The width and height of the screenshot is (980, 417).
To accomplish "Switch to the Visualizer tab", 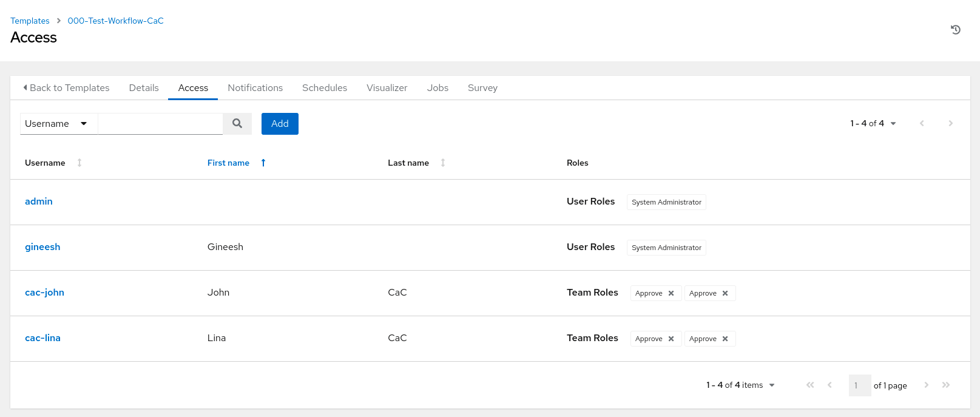I will pos(387,88).
